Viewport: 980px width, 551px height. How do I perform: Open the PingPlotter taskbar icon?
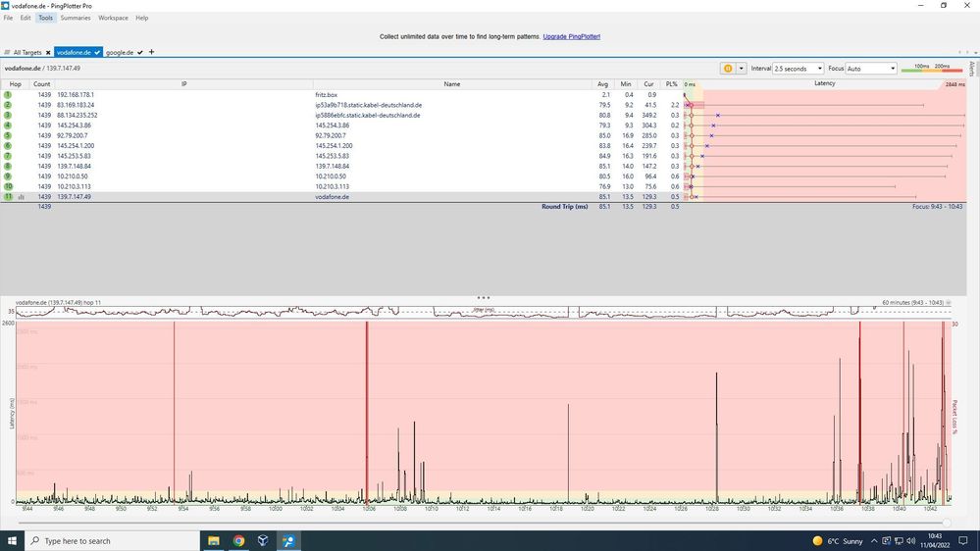click(x=288, y=540)
